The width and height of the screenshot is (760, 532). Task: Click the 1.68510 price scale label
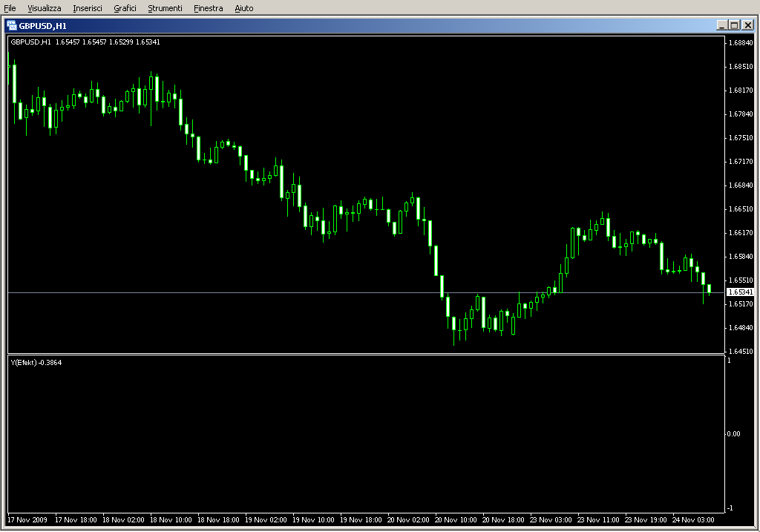coord(741,66)
